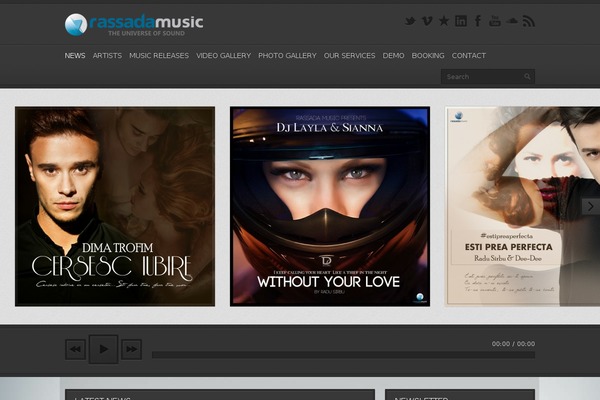The image size is (600, 400).
Task: Advance carousel with the next arrow
Action: (591, 206)
